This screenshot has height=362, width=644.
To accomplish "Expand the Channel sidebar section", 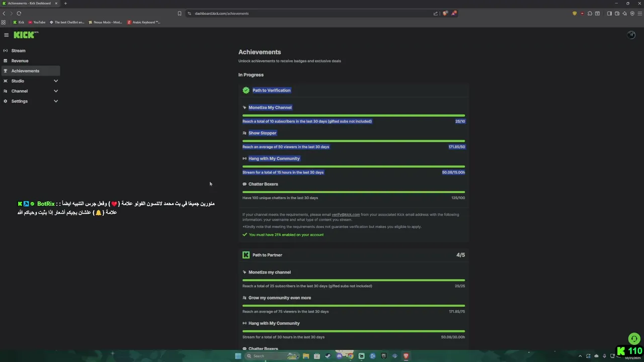I will (56, 91).
